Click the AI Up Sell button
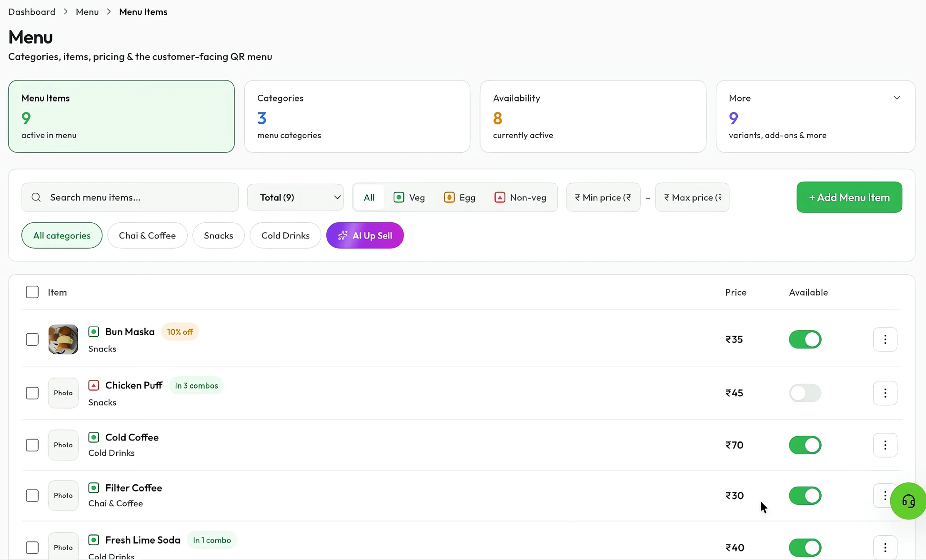The height and width of the screenshot is (560, 926). click(365, 235)
